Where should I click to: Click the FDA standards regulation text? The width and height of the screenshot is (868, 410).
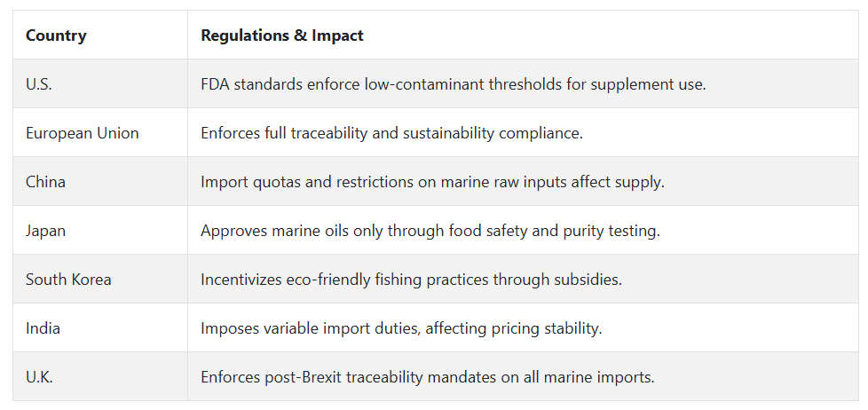pos(454,84)
